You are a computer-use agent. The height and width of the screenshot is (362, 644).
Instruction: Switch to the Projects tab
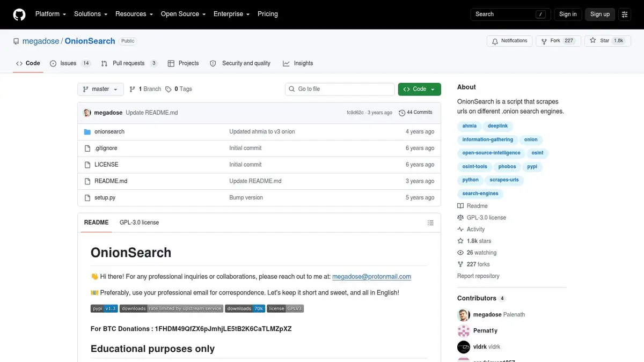coord(183,63)
